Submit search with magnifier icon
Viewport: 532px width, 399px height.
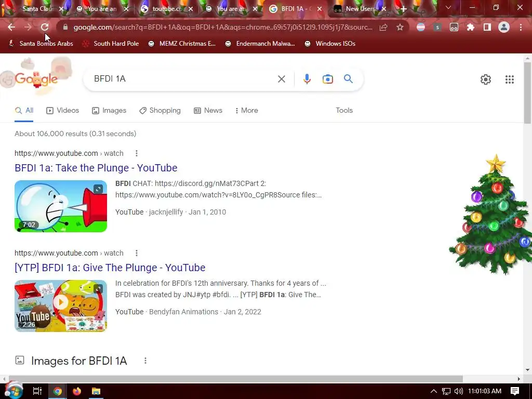click(348, 79)
